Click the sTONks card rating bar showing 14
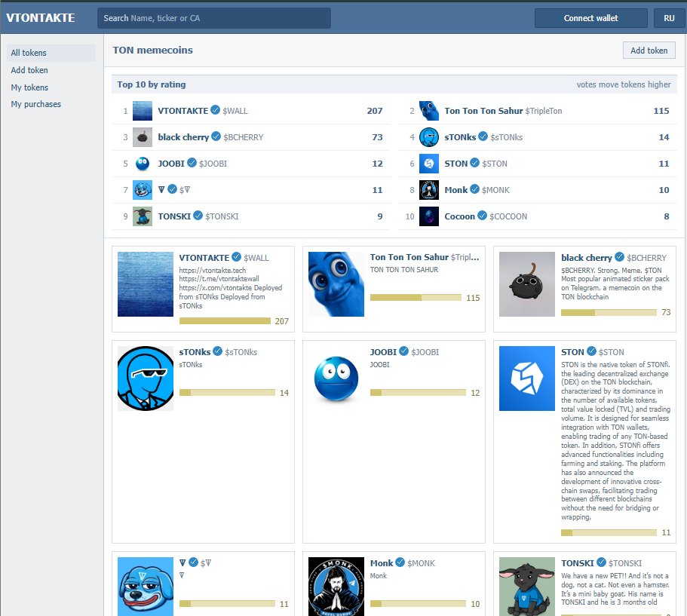The image size is (687, 616). (227, 393)
